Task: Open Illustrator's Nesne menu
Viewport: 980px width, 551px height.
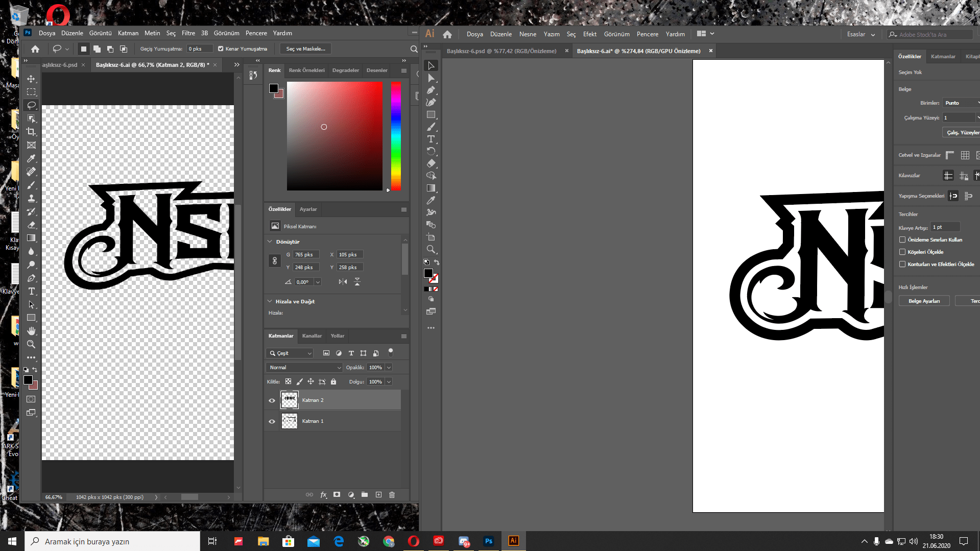Action: coord(528,34)
